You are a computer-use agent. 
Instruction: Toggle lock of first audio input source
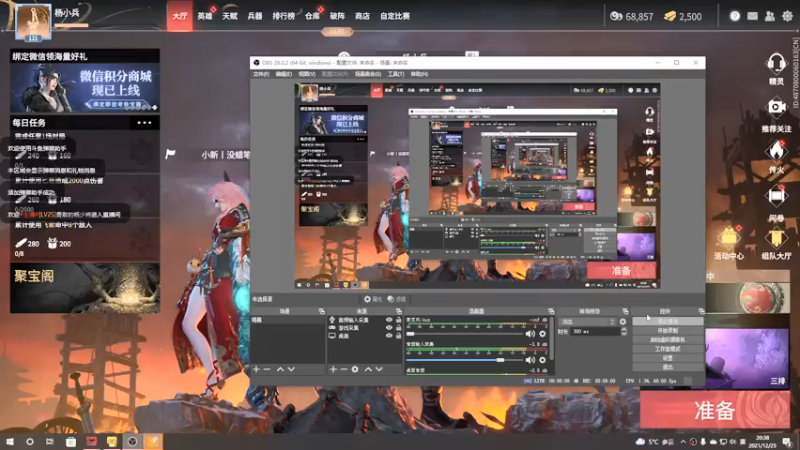(x=398, y=320)
